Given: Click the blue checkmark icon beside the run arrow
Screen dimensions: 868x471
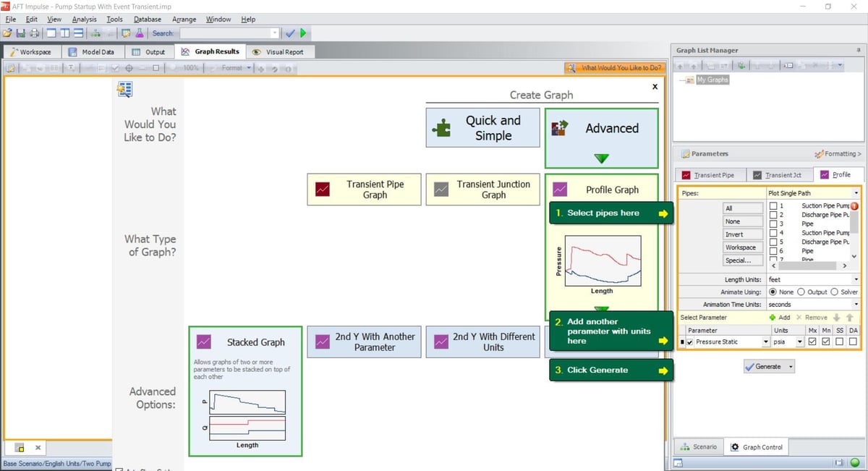Looking at the screenshot, I should pyautogui.click(x=291, y=33).
